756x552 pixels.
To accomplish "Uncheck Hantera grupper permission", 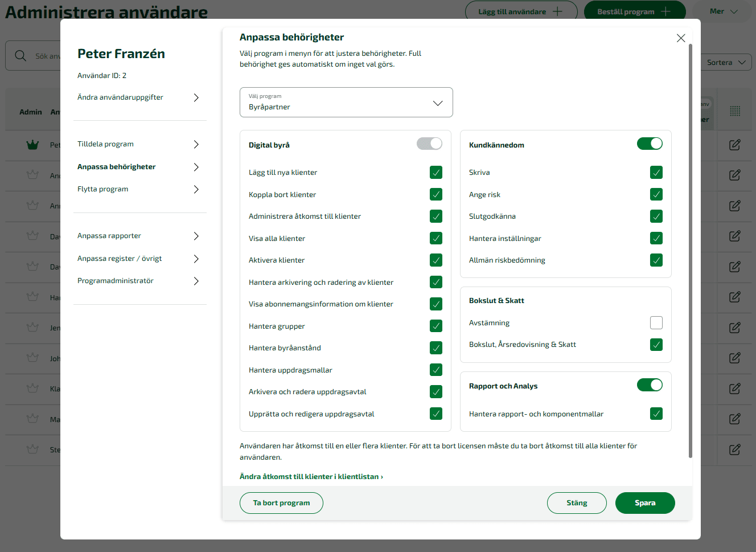I will [x=436, y=326].
